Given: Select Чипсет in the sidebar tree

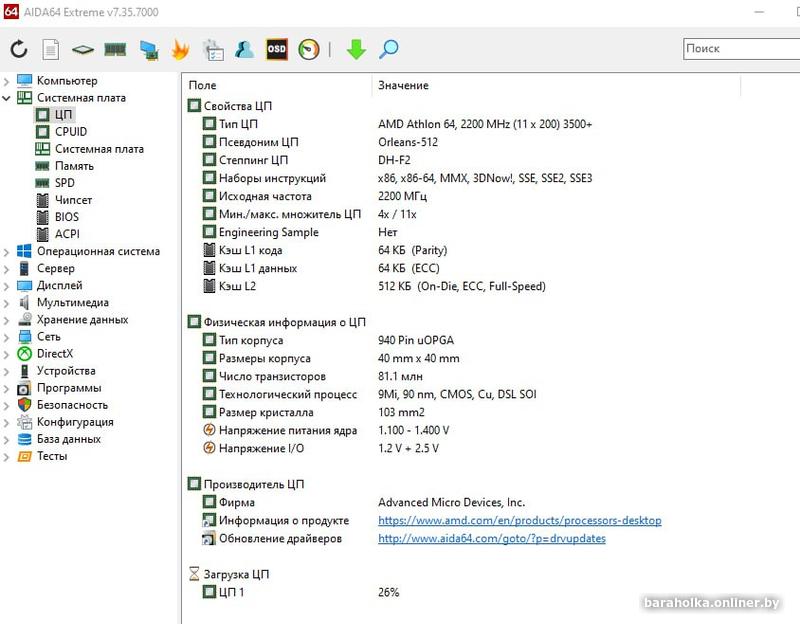Looking at the screenshot, I should 73,200.
